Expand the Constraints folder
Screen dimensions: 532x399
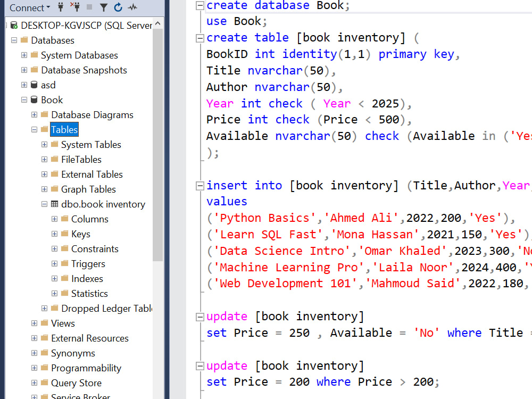pos(55,249)
